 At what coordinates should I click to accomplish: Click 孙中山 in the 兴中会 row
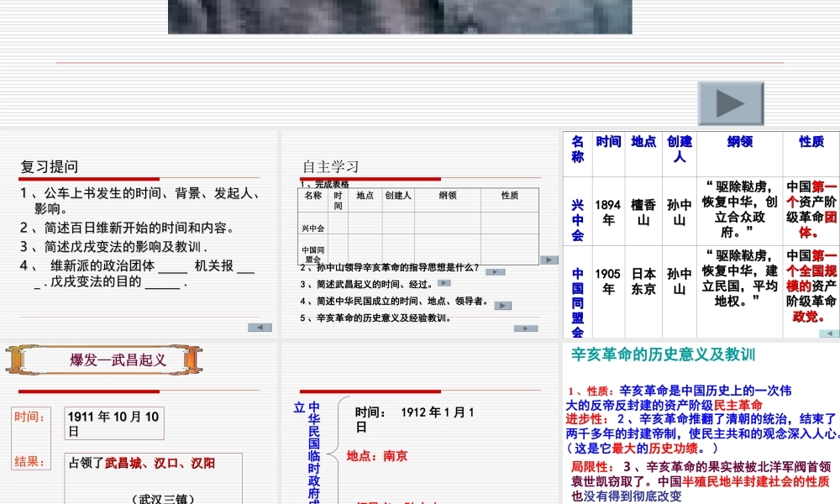click(x=680, y=212)
